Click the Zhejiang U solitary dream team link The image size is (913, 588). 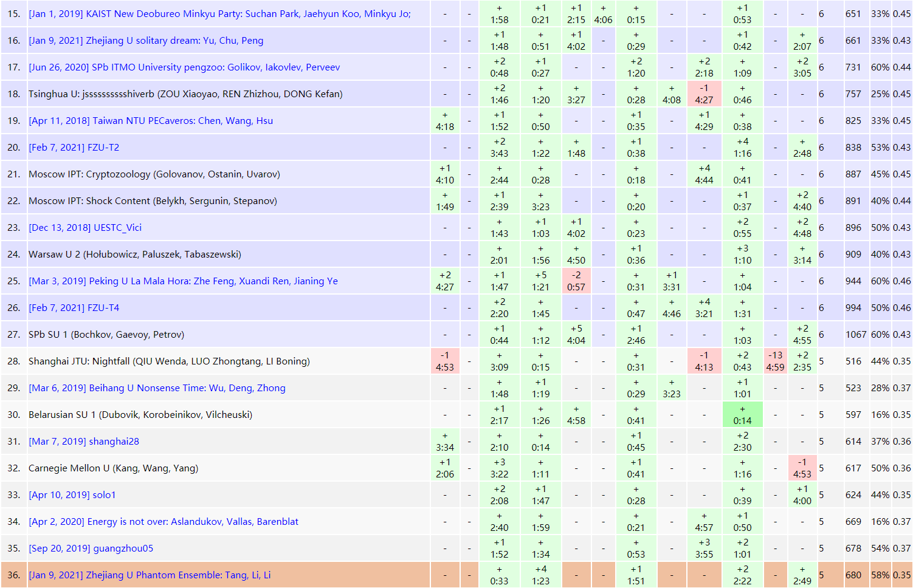pos(146,41)
